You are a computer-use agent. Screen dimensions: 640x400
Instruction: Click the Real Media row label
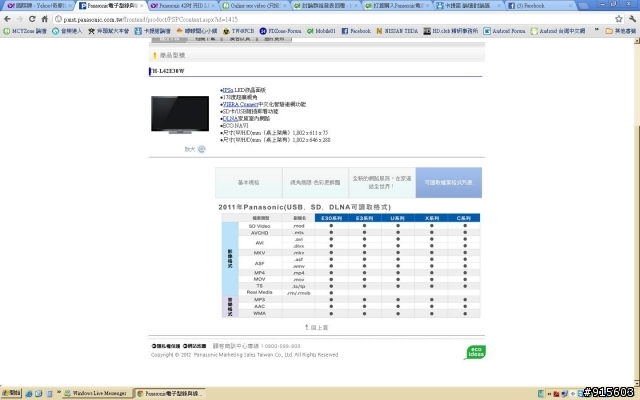(260, 292)
